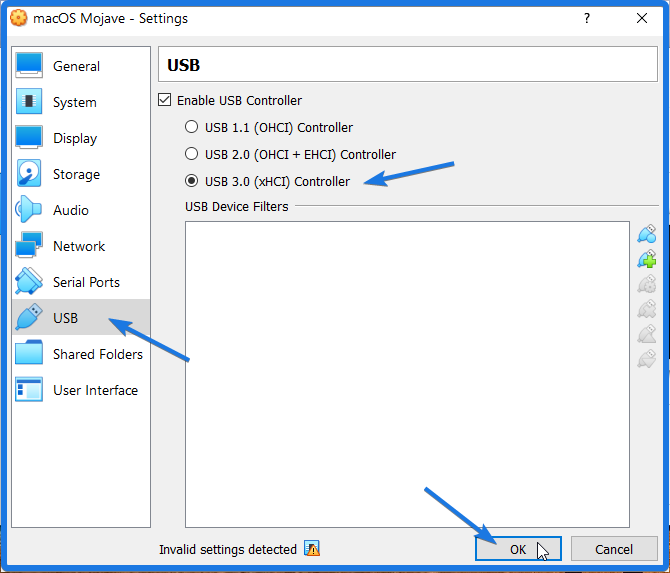Open the Serial Ports connector icon

click(29, 281)
